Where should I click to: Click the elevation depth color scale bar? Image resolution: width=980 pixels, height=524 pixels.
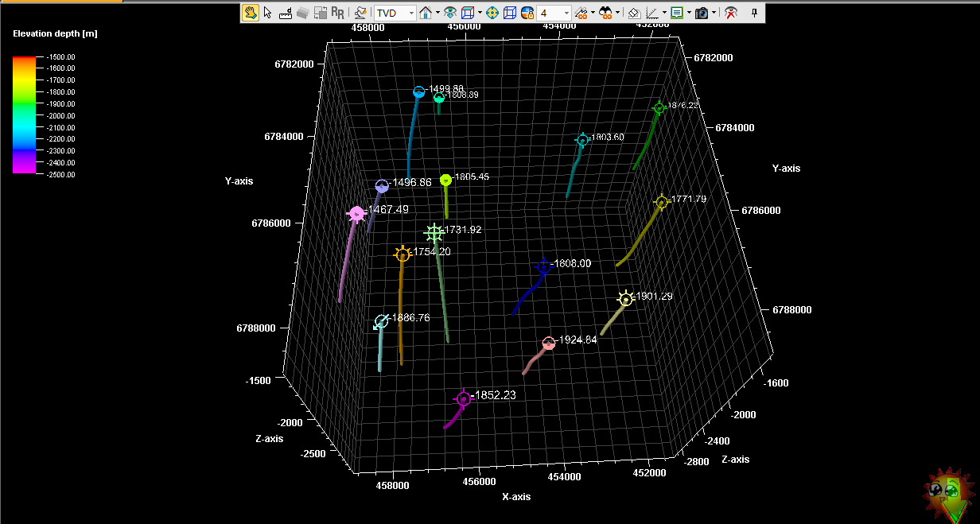tap(25, 115)
